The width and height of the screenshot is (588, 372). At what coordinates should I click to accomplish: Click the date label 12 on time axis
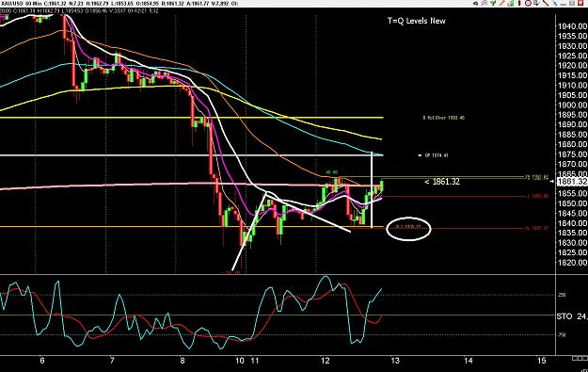coord(325,361)
